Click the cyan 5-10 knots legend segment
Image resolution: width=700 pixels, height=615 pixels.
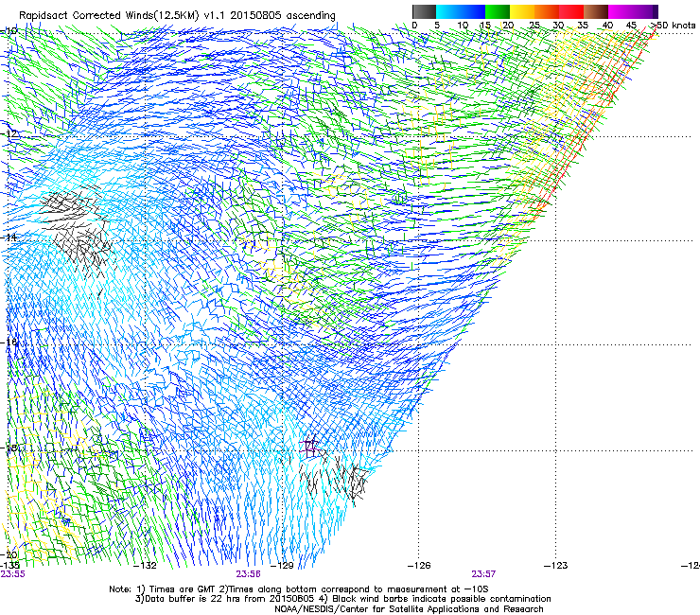(x=448, y=11)
